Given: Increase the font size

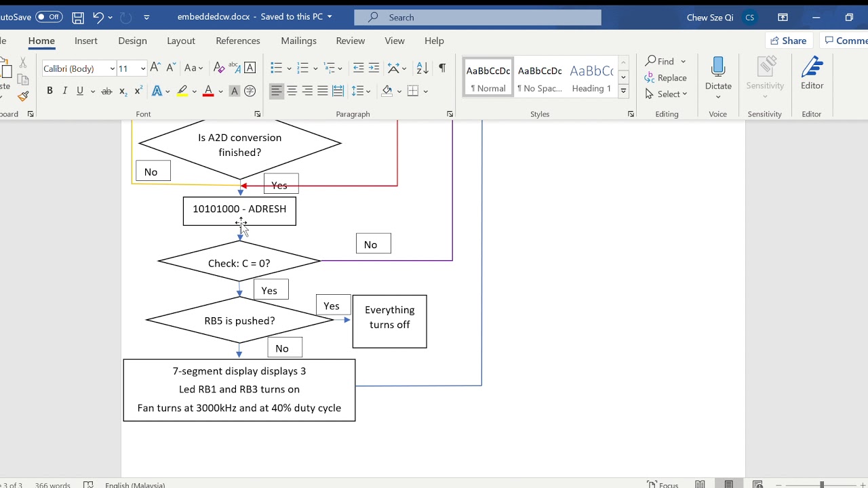Looking at the screenshot, I should pyautogui.click(x=155, y=68).
